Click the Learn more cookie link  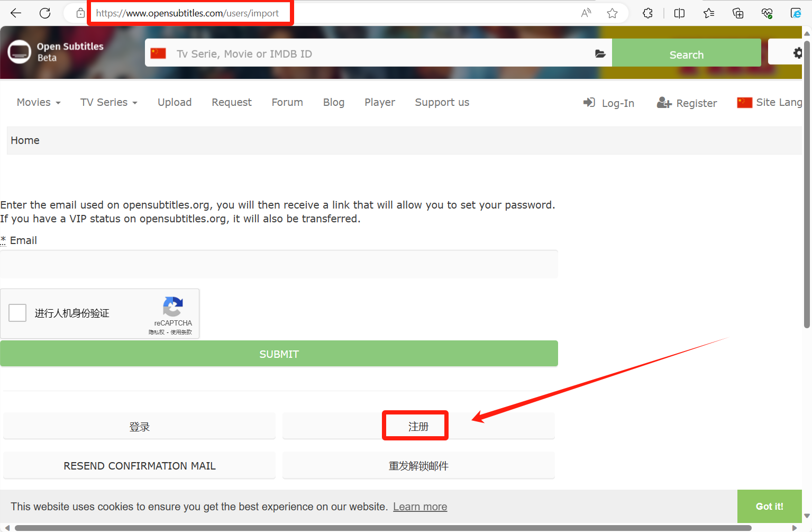[420, 507]
